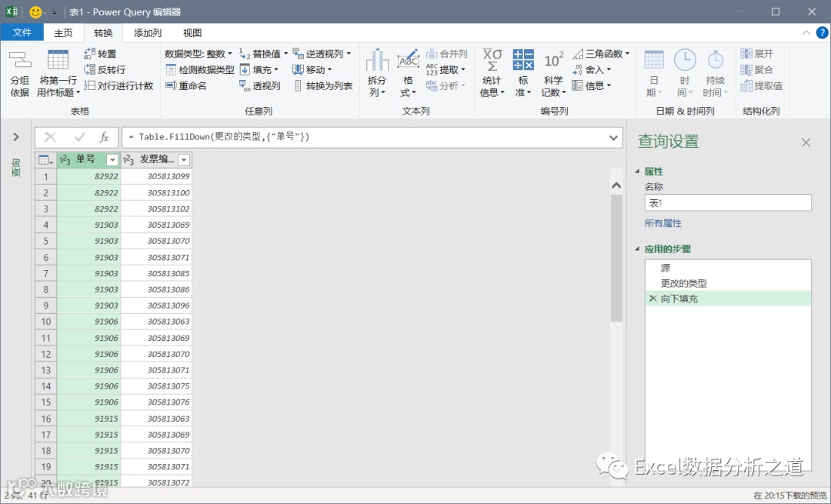Image resolution: width=831 pixels, height=504 pixels.
Task: Click Count Rows (对行进行计数)
Action: (118, 85)
